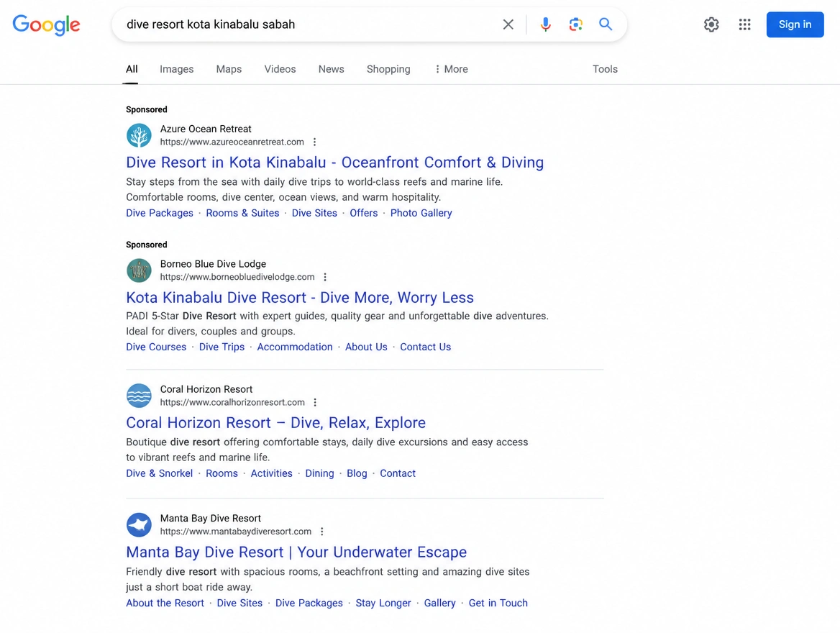The height and width of the screenshot is (633, 840).
Task: Click the magnifying glass search icon
Action: [x=606, y=24]
